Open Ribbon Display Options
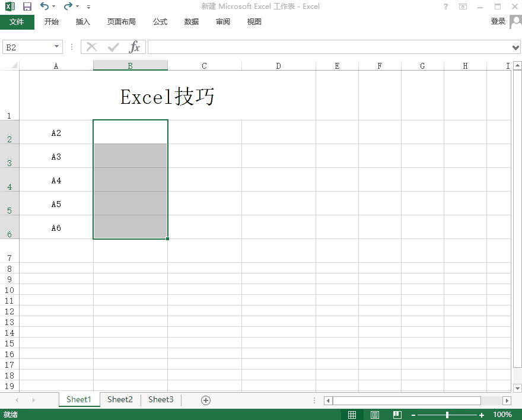Image resolution: width=522 pixels, height=420 pixels. click(463, 7)
